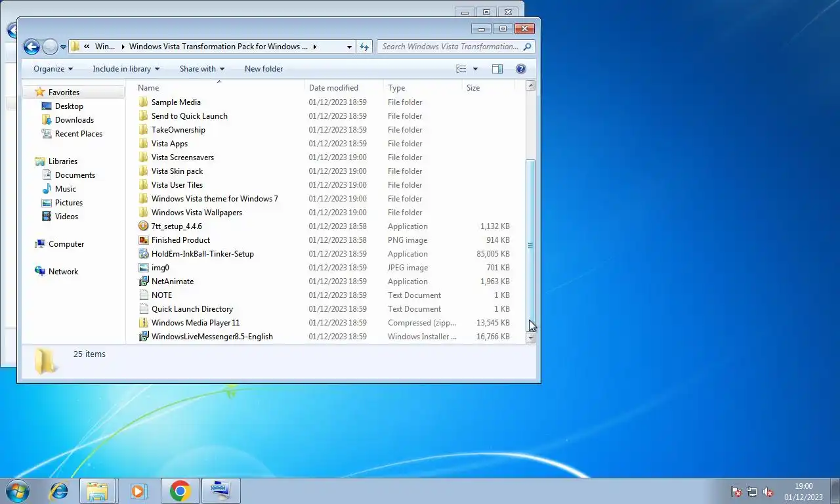Expand the chevron before Win... in address bar
The image size is (840, 504).
(87, 47)
